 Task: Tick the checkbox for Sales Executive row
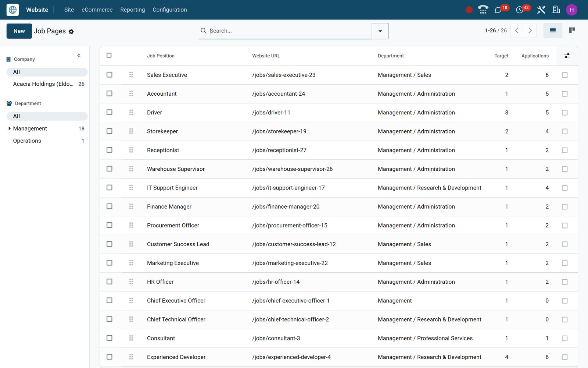pos(110,75)
